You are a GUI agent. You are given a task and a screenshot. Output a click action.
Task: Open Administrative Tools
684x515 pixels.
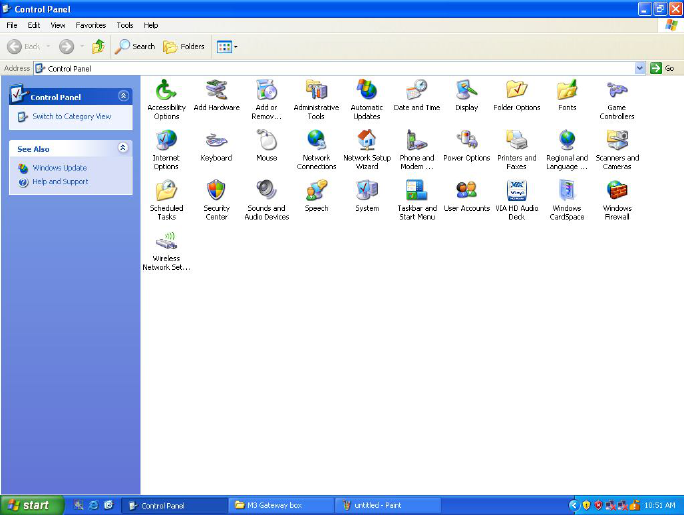tap(316, 99)
